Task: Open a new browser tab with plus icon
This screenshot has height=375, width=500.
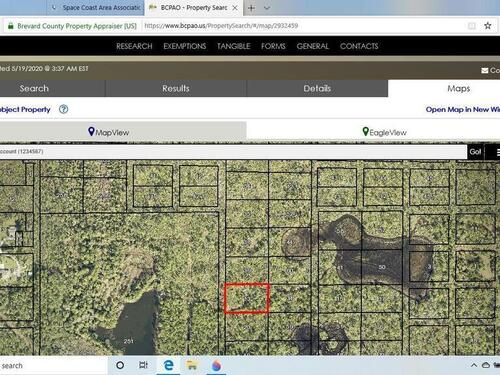Action: click(x=251, y=8)
